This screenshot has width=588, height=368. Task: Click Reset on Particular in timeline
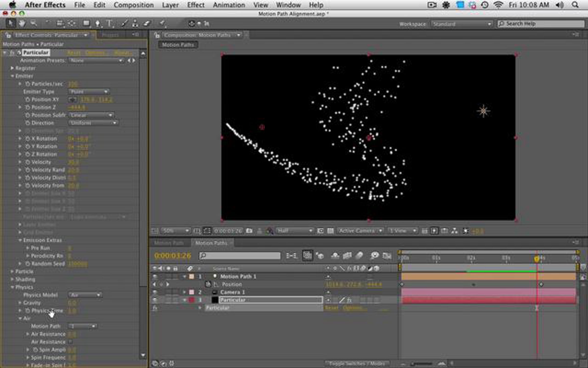pos(332,308)
